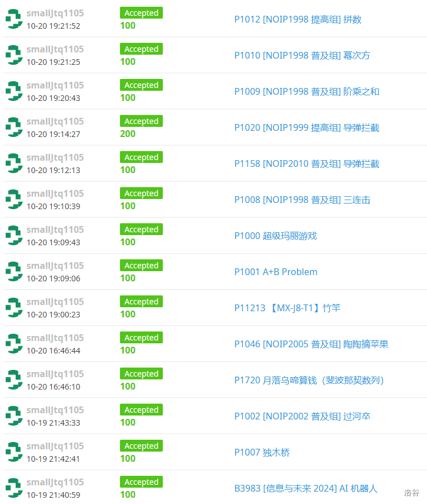Click the avatar in the P1000 超级玛丽游戏 row
This screenshot has height=504, width=427.
pos(14,236)
